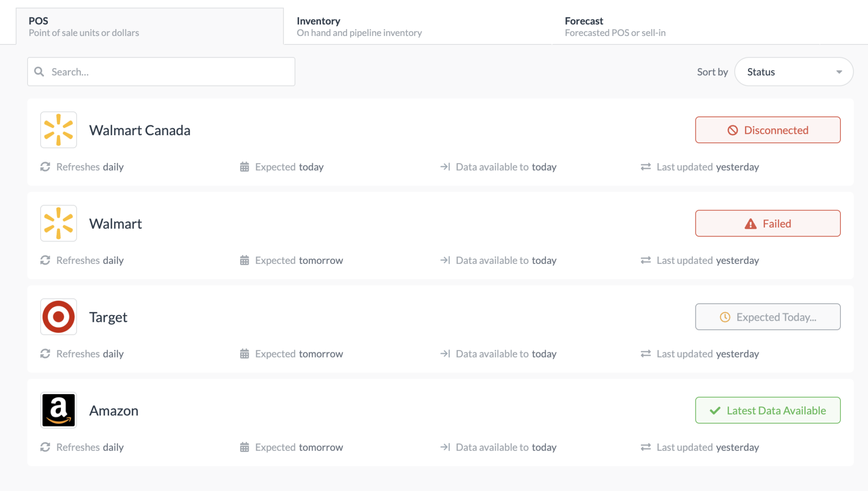Click the Expected Today status button

pos(768,317)
